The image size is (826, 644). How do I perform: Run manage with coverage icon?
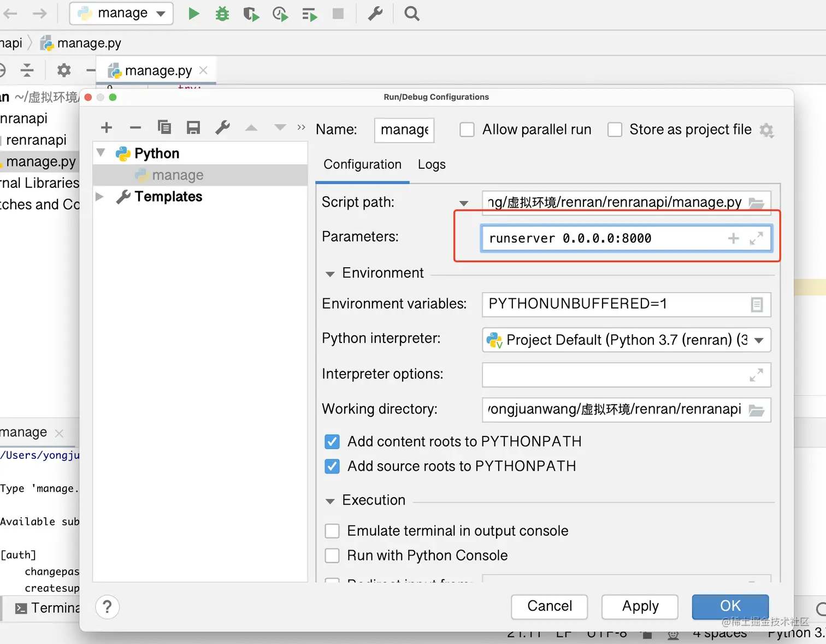(251, 14)
